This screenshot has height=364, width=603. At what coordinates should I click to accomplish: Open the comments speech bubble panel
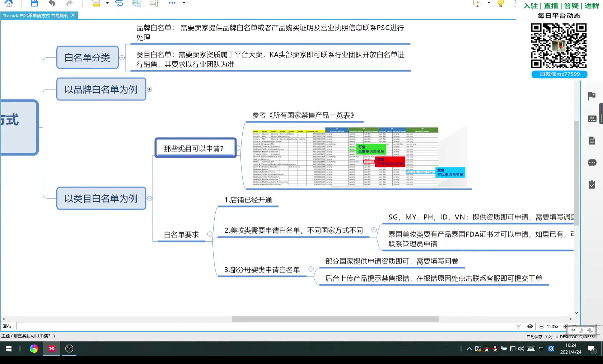point(592,163)
